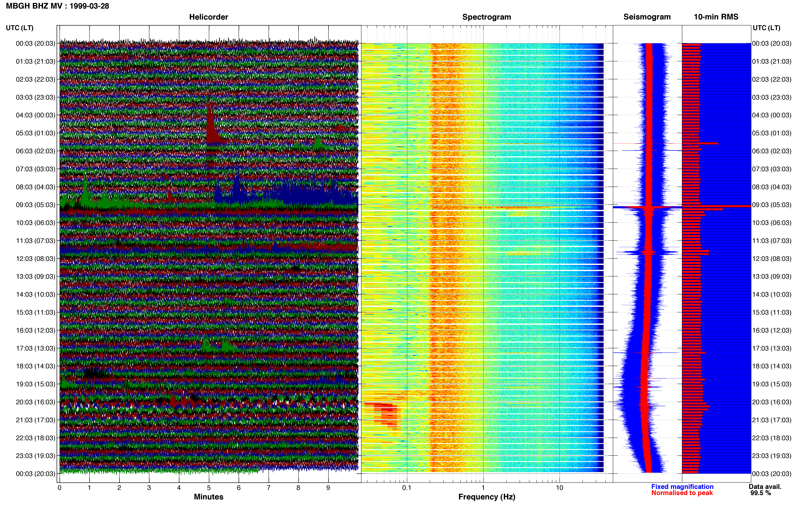Click the right axis time label '01:03 (21:03)'
812x508 pixels.
[772, 61]
